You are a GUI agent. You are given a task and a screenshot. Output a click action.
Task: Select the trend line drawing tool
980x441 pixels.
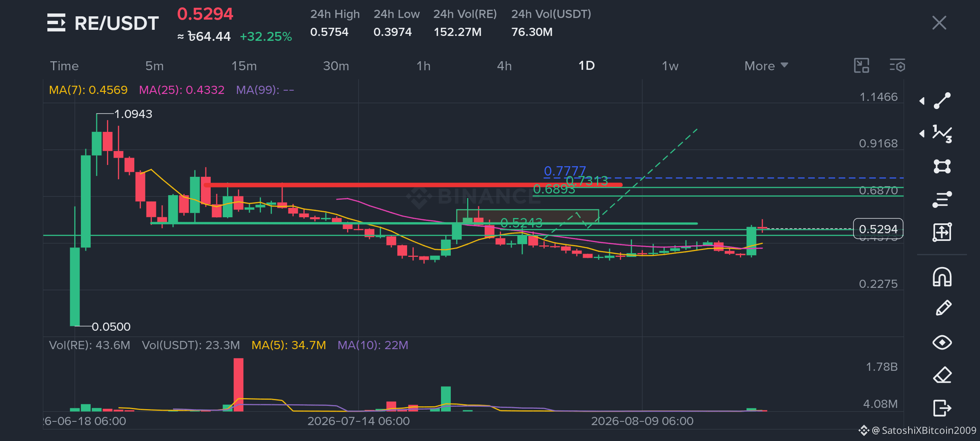tap(942, 101)
